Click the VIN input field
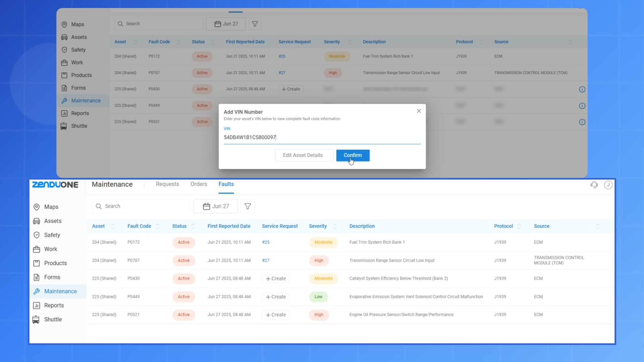 click(x=322, y=137)
